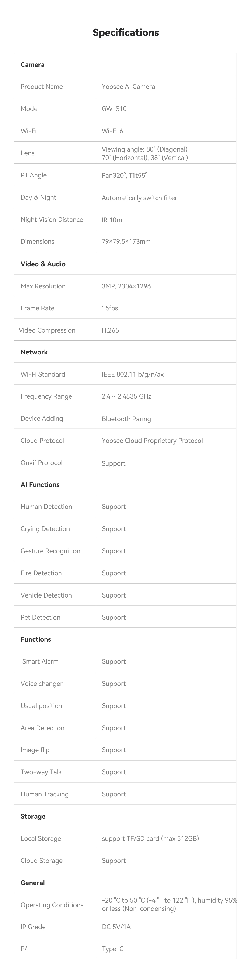This screenshot has width=252, height=980.
Task: Click the Bluetooth Paring value
Action: pyautogui.click(x=126, y=419)
